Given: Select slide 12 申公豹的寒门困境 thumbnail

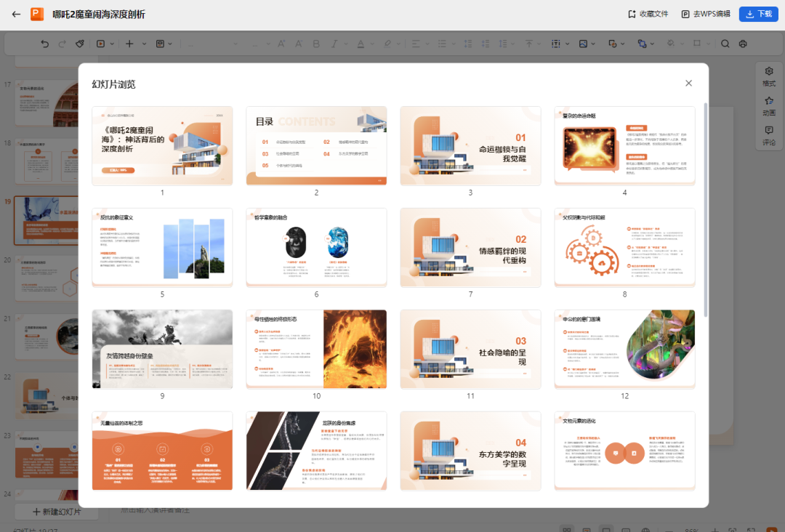Looking at the screenshot, I should click(625, 350).
